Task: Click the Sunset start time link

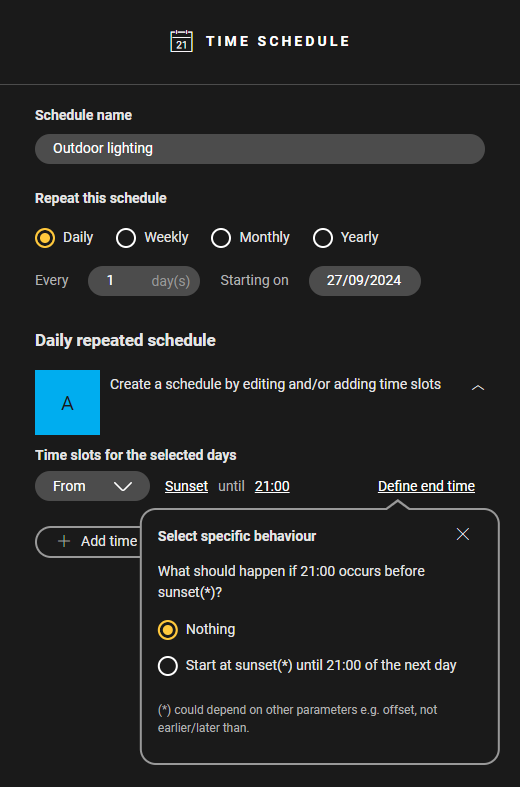Action: (x=187, y=486)
